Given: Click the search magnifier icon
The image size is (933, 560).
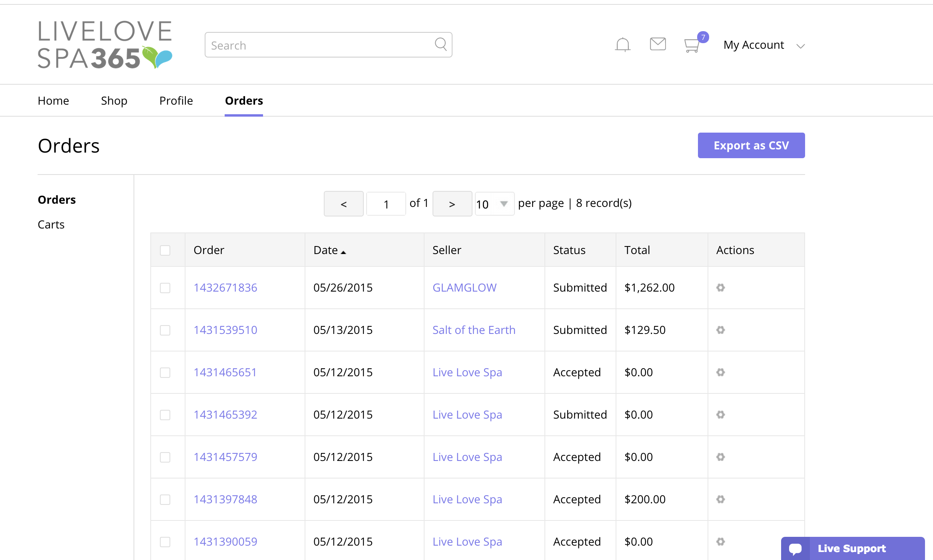Looking at the screenshot, I should pyautogui.click(x=441, y=44).
